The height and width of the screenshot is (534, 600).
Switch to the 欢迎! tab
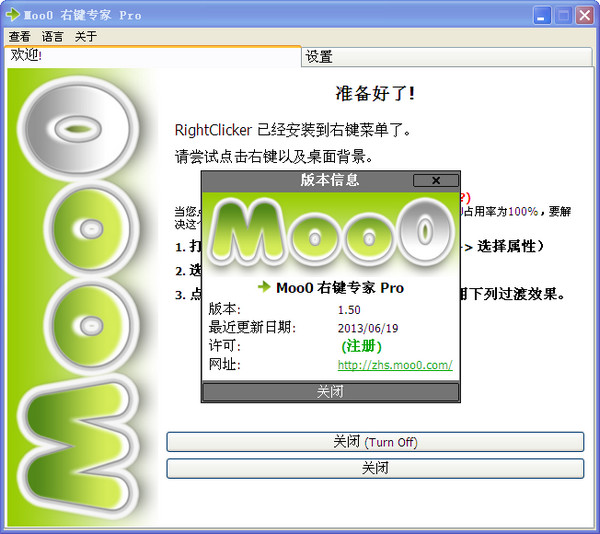pos(153,56)
